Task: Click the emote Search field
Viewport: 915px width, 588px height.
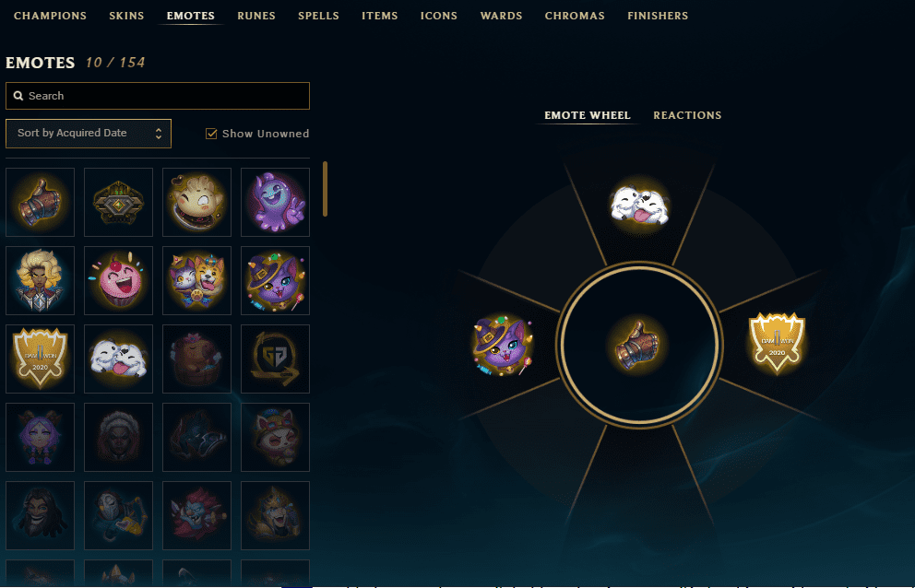Action: tap(158, 96)
